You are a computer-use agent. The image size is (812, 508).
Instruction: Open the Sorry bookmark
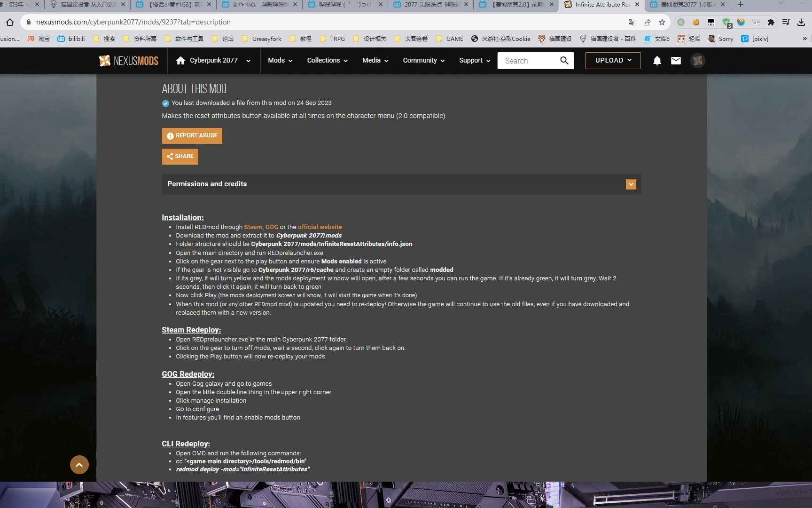point(721,39)
